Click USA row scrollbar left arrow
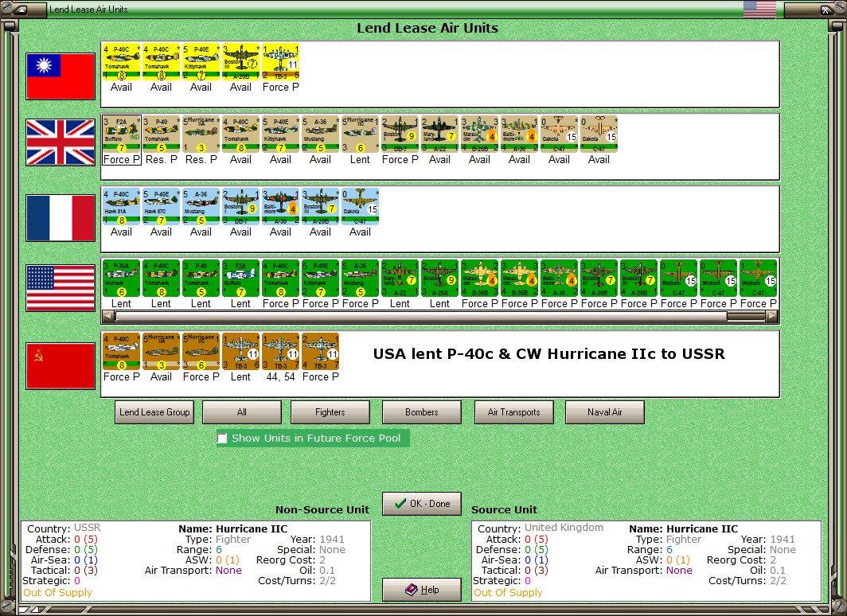The height and width of the screenshot is (616, 847). pos(108,317)
